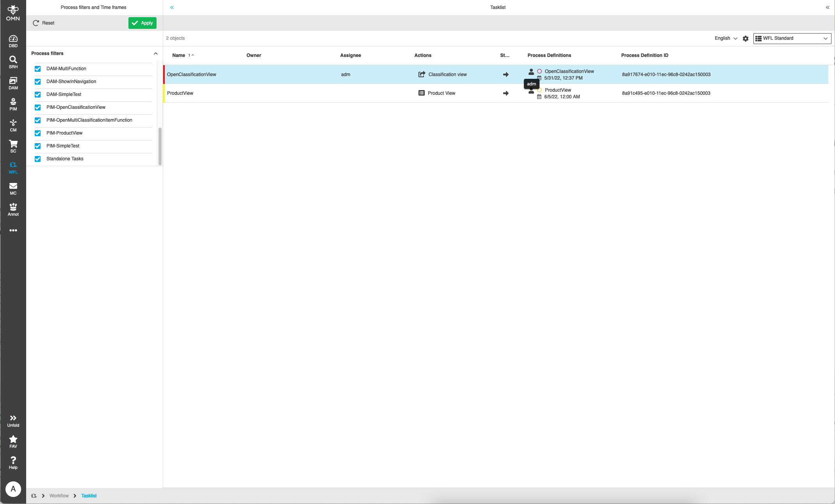
Task: Open the SC shopping cart module
Action: [13, 146]
